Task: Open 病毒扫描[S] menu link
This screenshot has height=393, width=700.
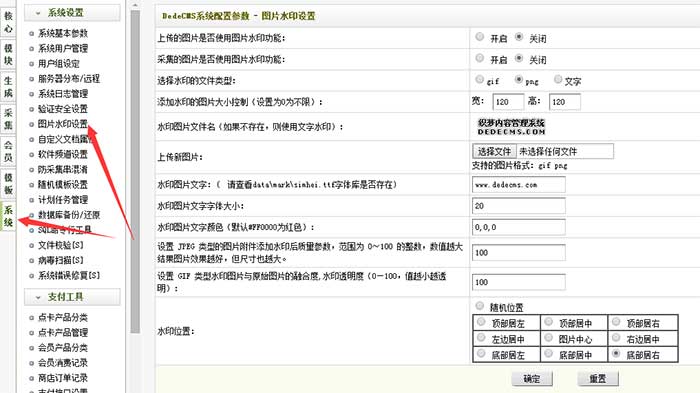Action: click(x=61, y=260)
